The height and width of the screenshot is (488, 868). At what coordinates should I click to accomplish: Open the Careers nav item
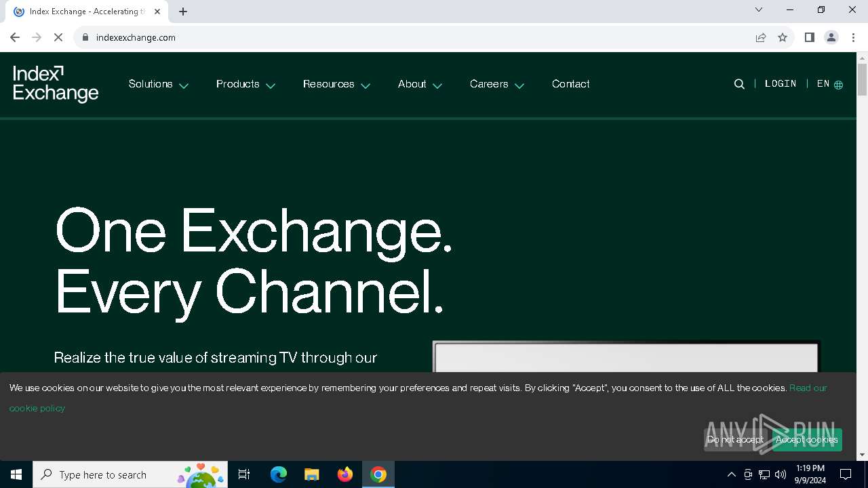[x=489, y=84]
